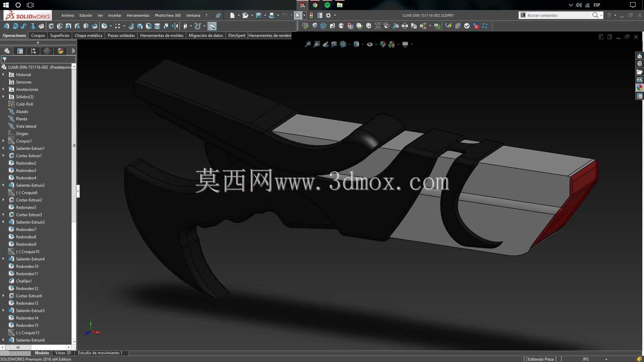Expand the Cortar-Extruir2 feature
644x362 pixels.
click(3, 200)
